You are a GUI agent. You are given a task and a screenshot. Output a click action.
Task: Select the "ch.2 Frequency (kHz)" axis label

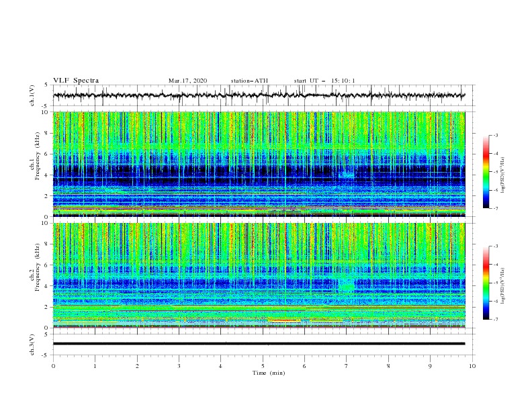click(35, 268)
